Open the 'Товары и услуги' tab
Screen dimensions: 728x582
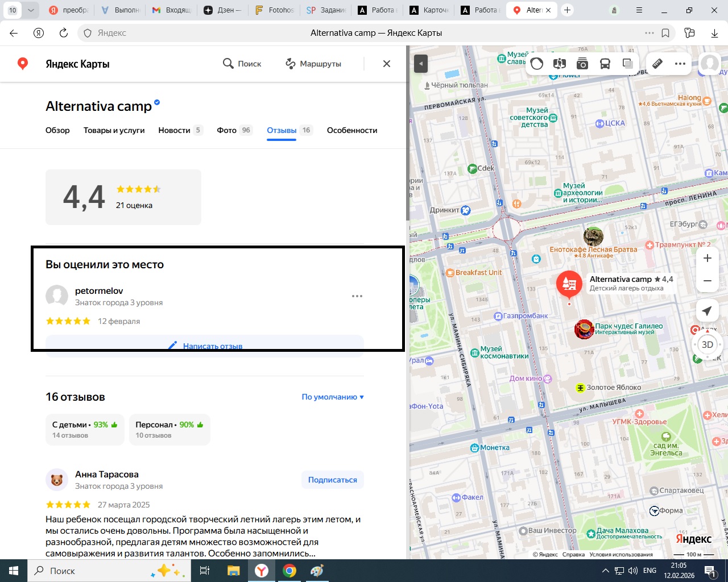pos(114,130)
